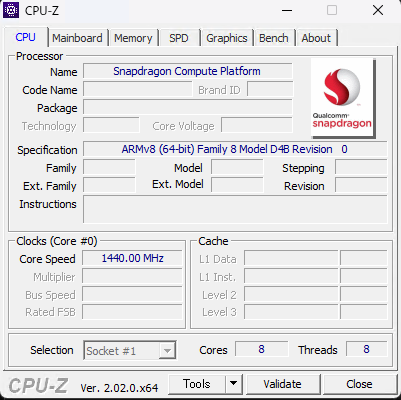Go to the Graphics tab

point(227,38)
